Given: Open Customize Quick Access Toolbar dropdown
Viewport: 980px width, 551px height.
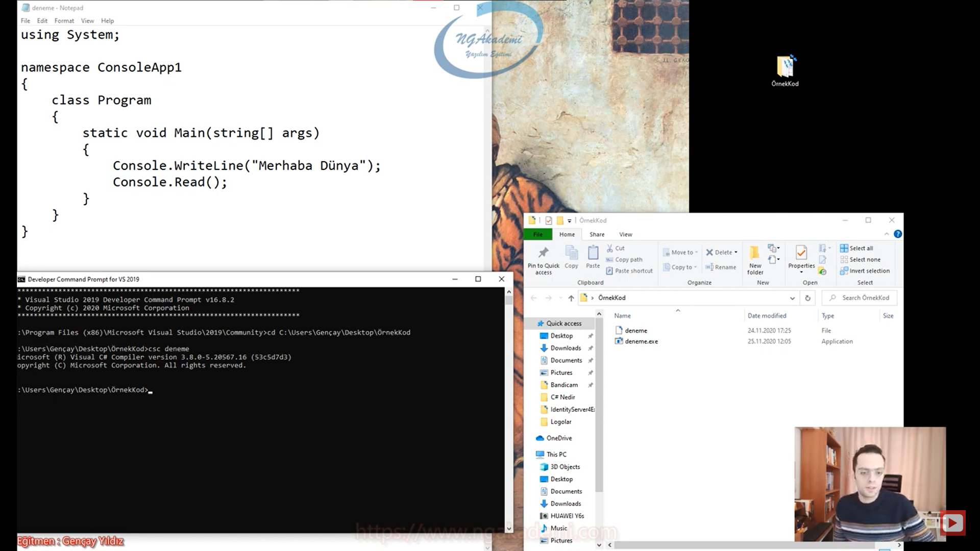Looking at the screenshot, I should [x=569, y=220].
